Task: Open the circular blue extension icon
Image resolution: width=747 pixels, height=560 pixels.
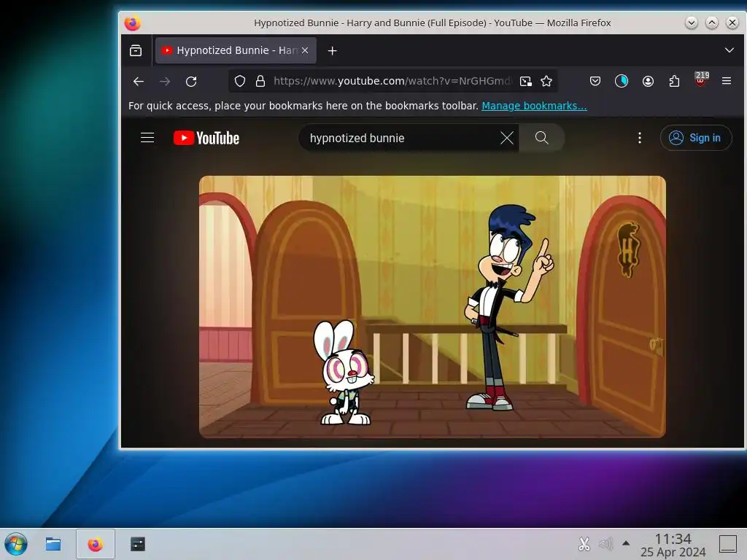Action: 622,82
